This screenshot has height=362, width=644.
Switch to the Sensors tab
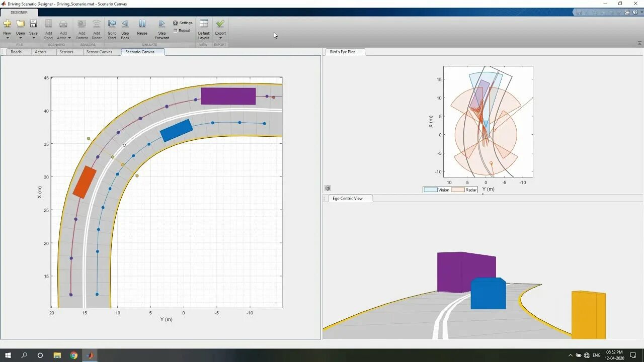click(66, 52)
